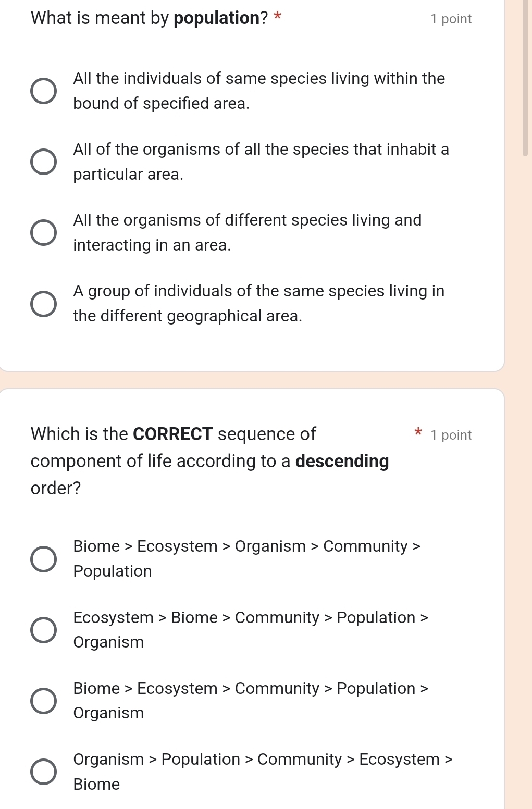Select "All of the organisms of all species" option
532x809 pixels.
pyautogui.click(x=44, y=162)
